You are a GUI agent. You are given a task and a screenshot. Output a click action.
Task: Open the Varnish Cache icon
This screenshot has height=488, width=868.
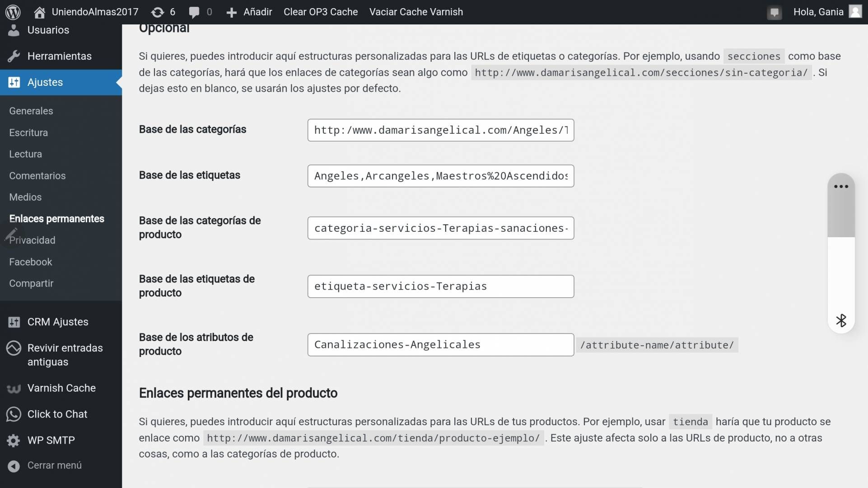pos(14,388)
